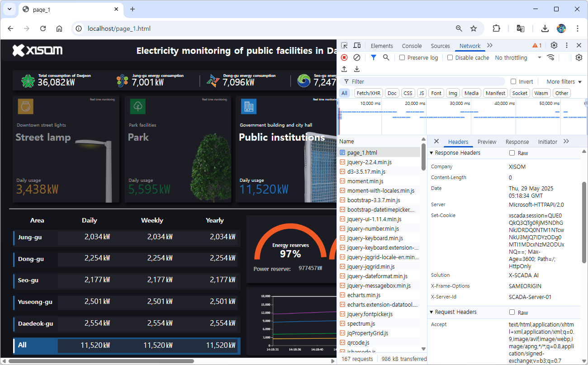Open More filters dropdown
Image resolution: width=588 pixels, height=365 pixels.
[x=564, y=81]
